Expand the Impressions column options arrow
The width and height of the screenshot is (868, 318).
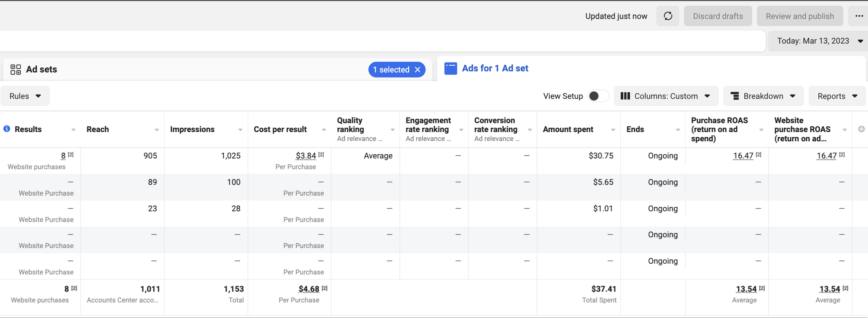pyautogui.click(x=240, y=130)
